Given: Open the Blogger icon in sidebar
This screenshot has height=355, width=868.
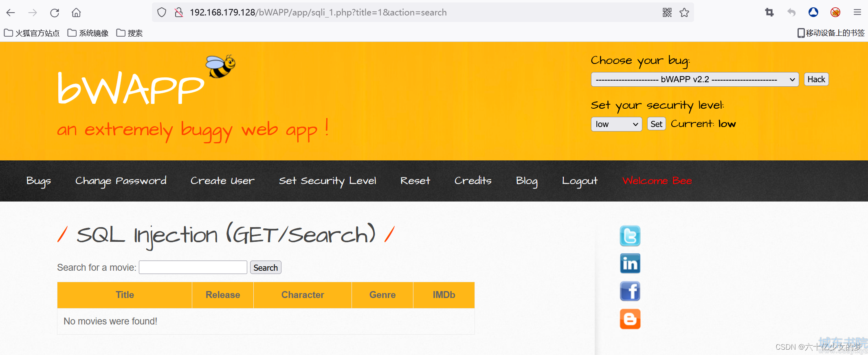Looking at the screenshot, I should point(630,319).
